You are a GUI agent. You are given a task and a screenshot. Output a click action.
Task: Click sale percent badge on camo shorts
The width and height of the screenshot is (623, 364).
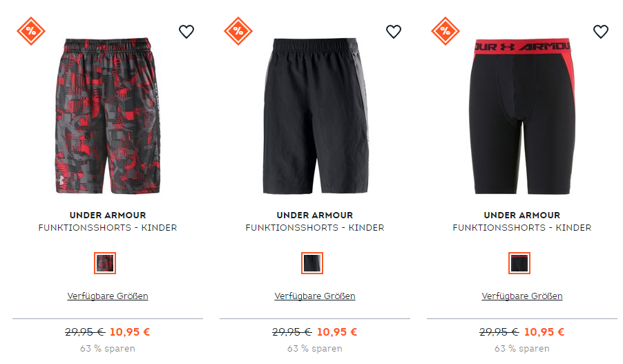coord(31,31)
